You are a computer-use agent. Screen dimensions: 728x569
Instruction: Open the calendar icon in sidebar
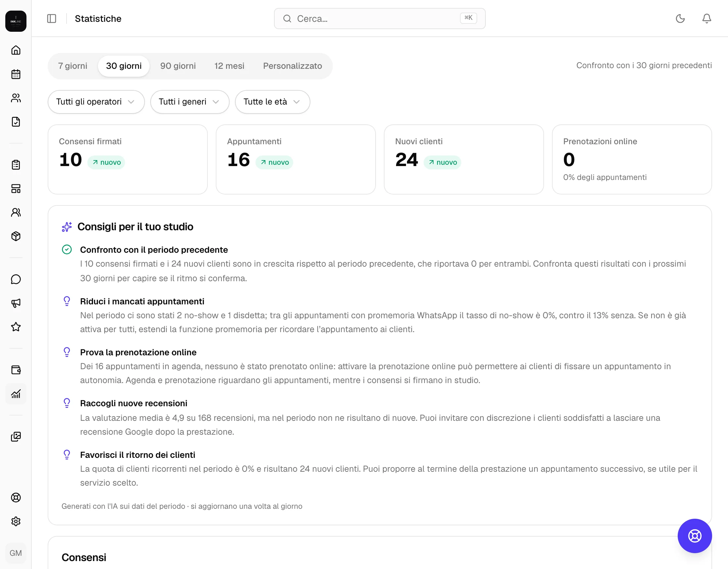coord(16,74)
